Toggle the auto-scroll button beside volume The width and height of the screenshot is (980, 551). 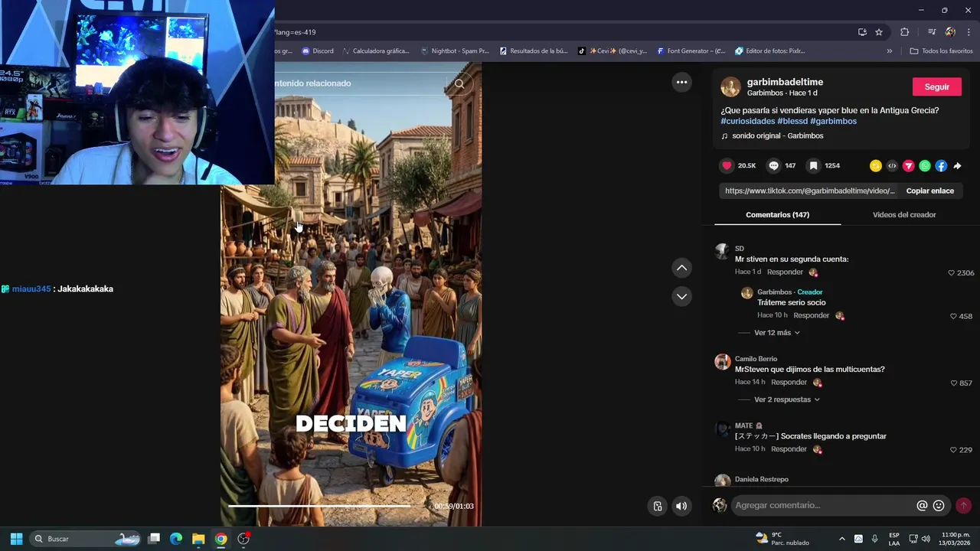(658, 506)
